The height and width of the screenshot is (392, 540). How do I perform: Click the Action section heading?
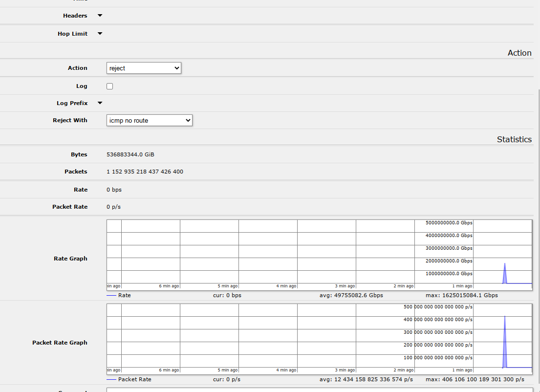pyautogui.click(x=519, y=53)
